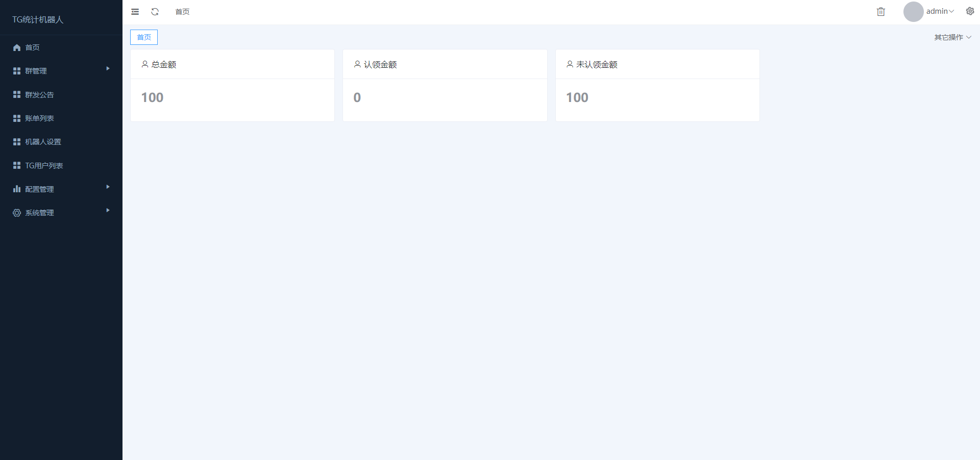Image resolution: width=980 pixels, height=460 pixels.
Task: Click the refresh page icon
Action: [x=155, y=12]
